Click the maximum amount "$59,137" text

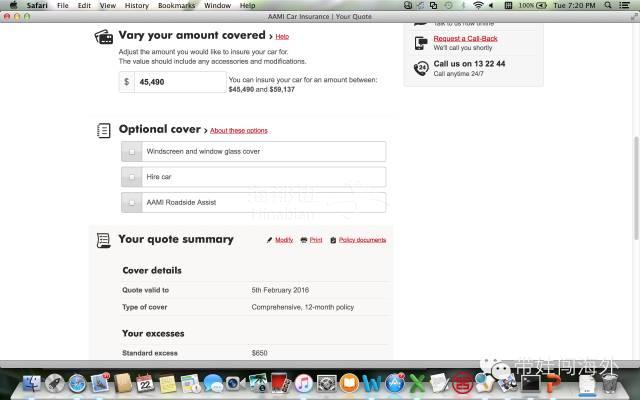(282, 89)
